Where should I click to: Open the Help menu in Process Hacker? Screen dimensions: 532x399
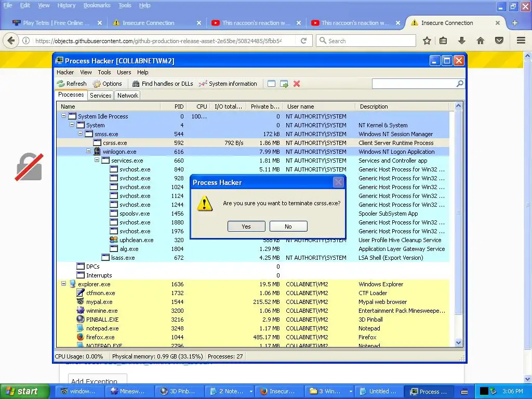143,72
